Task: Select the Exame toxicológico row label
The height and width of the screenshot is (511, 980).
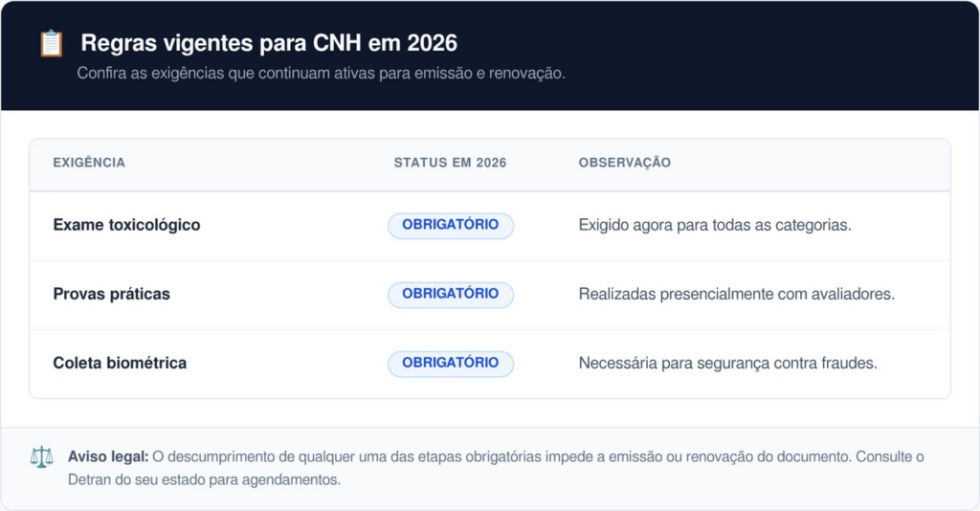Action: click(x=127, y=225)
